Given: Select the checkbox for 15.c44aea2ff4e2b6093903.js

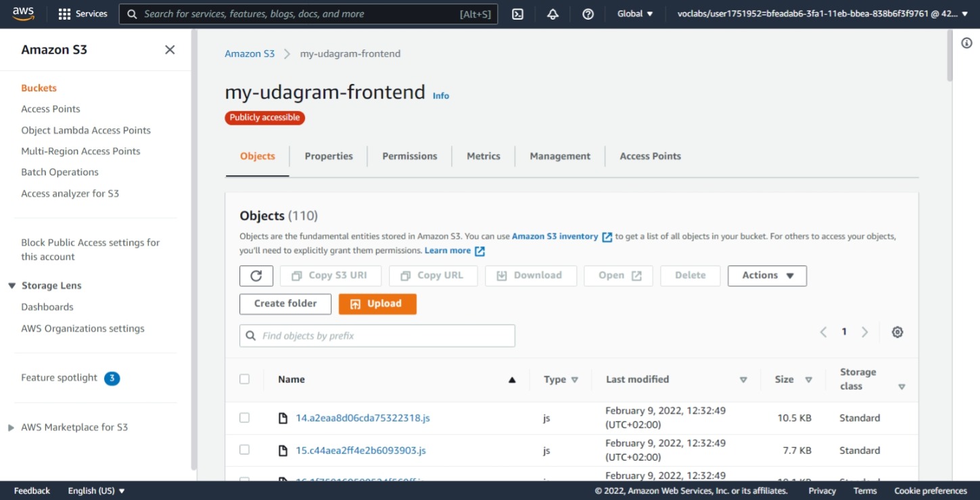Looking at the screenshot, I should (x=244, y=450).
